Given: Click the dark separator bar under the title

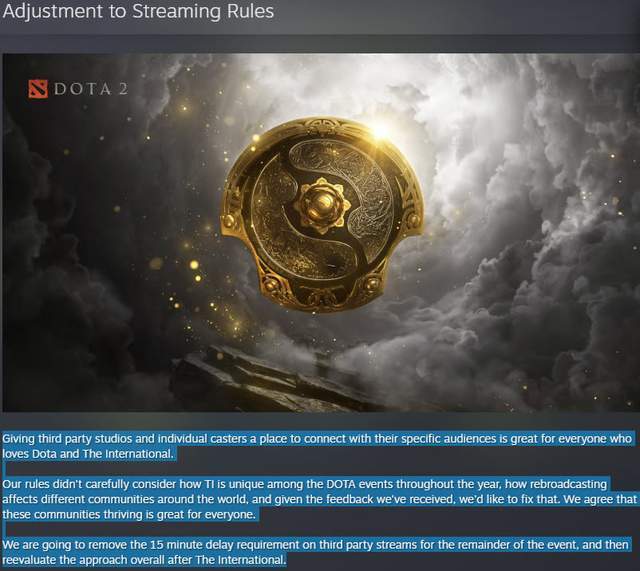Looking at the screenshot, I should (x=320, y=44).
